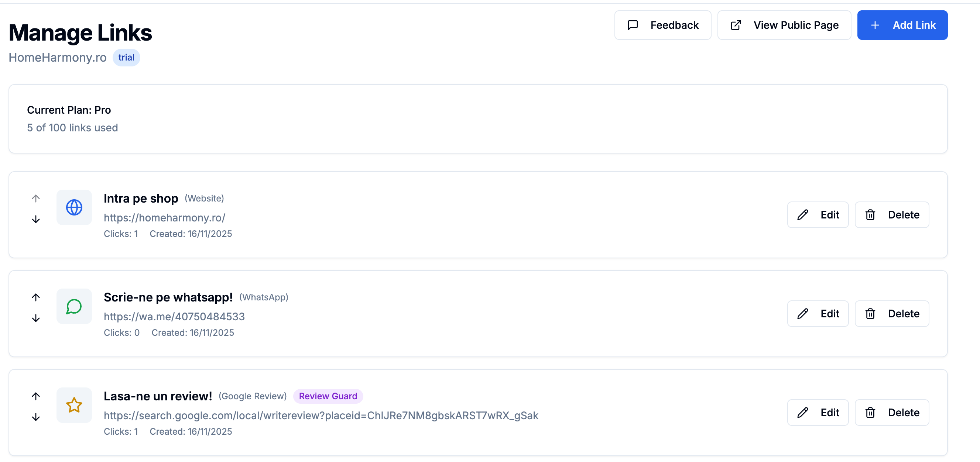Edit the 'Intra pe shop' link
Viewport: 980px width, 462px height.
tap(818, 215)
